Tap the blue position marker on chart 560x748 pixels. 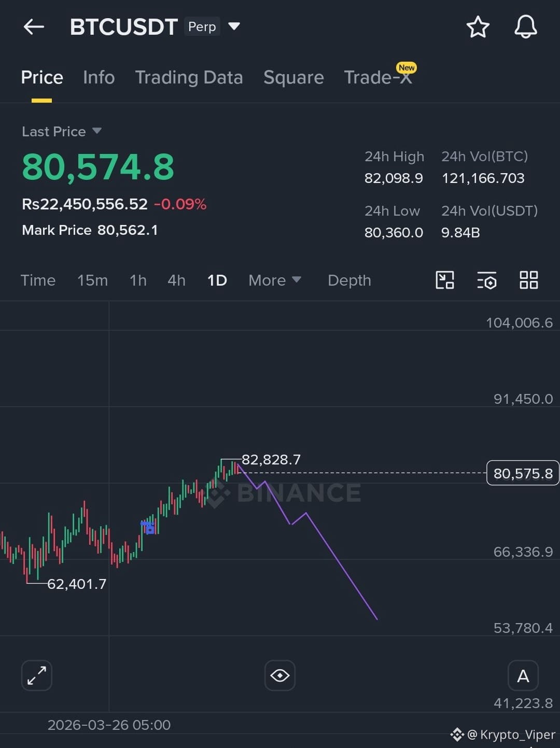[x=149, y=528]
